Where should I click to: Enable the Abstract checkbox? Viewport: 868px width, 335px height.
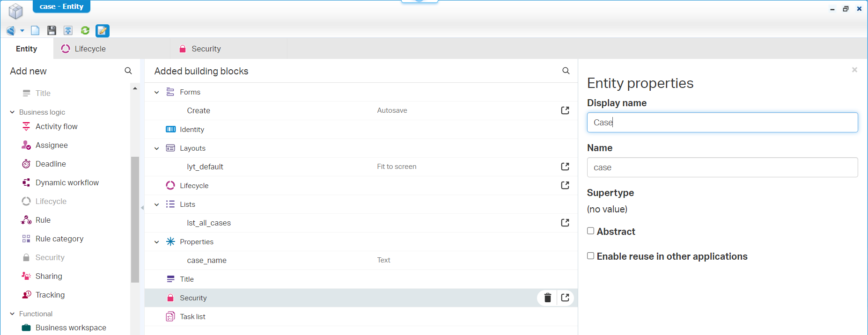point(591,231)
